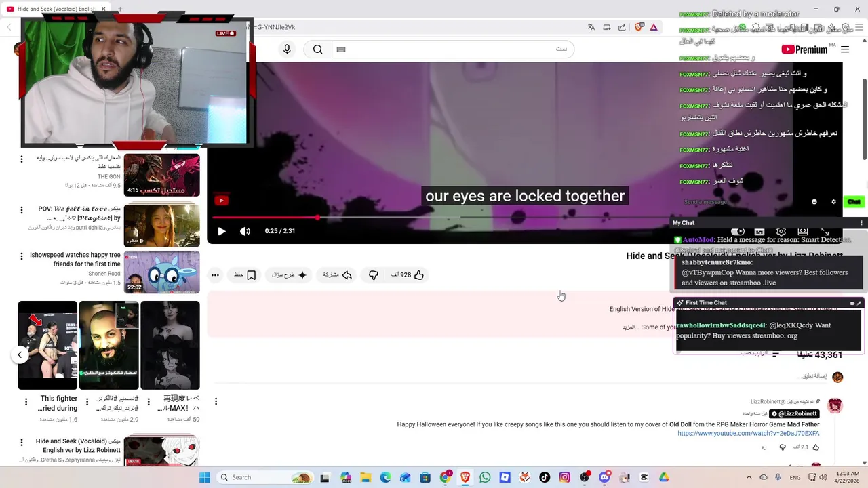The image size is (868, 488).
Task: Open Instagram from the taskbar
Action: click(565, 477)
